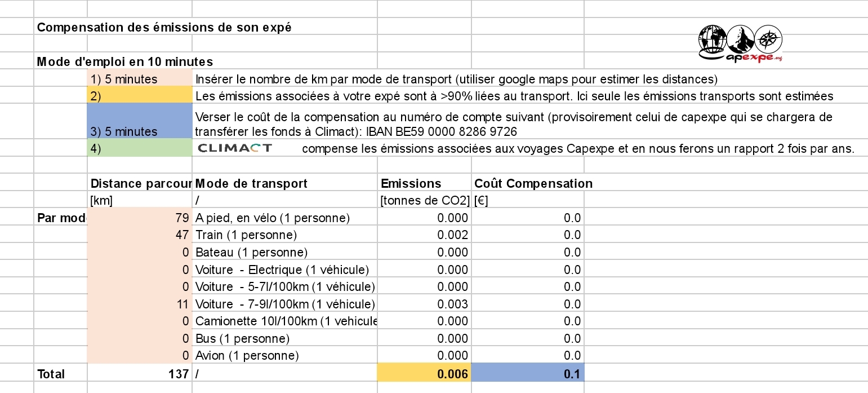Select the "Mode de transport" header cell
This screenshot has height=393, width=868.
[284, 183]
